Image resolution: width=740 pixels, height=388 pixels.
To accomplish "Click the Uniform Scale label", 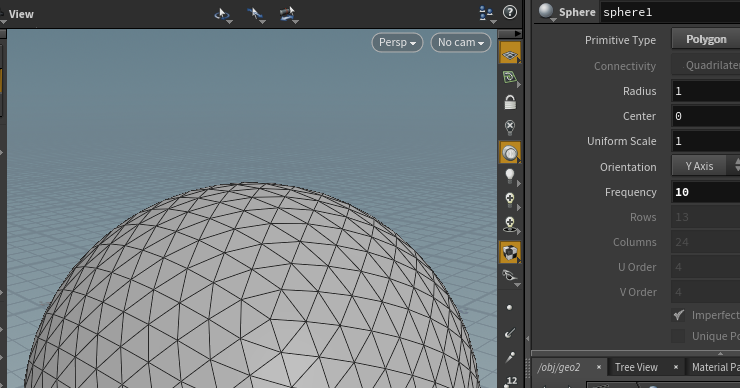I will pos(622,141).
